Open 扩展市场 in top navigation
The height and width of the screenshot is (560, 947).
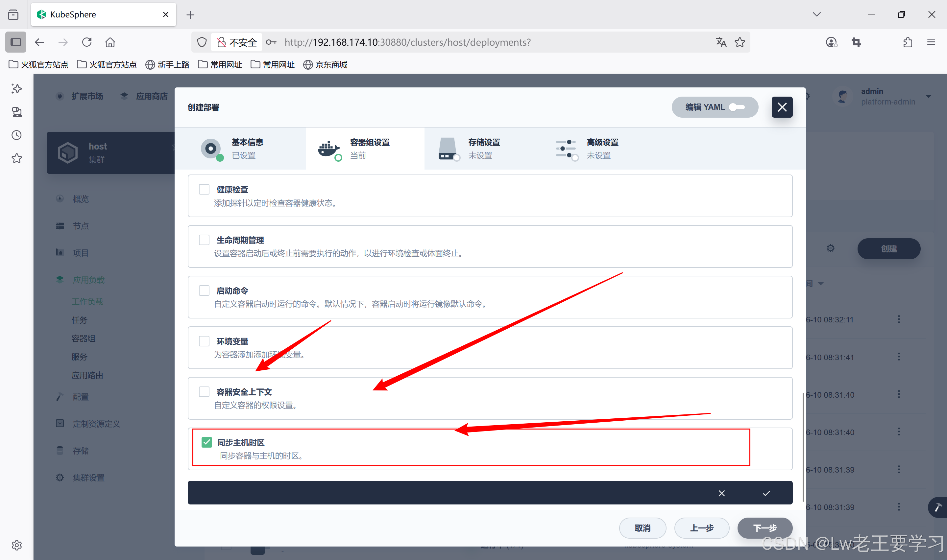pos(80,96)
